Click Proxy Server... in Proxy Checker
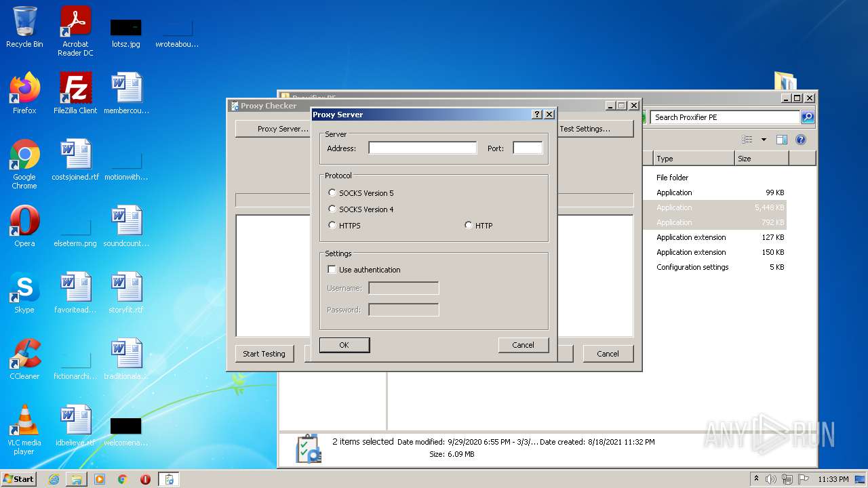868x488 pixels. tap(273, 129)
